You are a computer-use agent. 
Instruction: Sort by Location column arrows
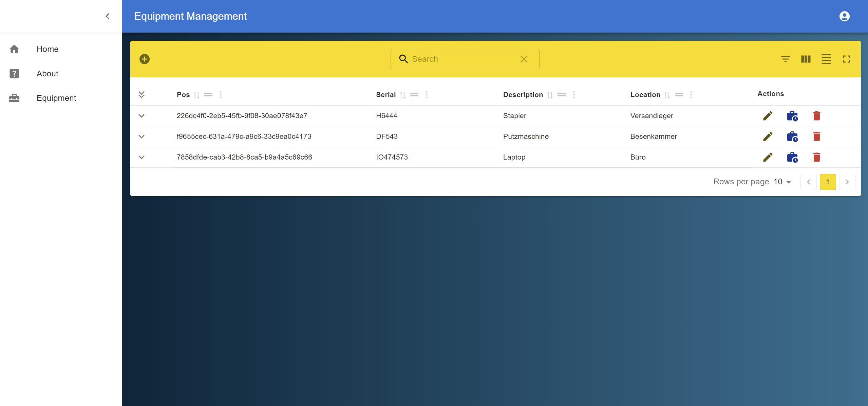point(667,95)
